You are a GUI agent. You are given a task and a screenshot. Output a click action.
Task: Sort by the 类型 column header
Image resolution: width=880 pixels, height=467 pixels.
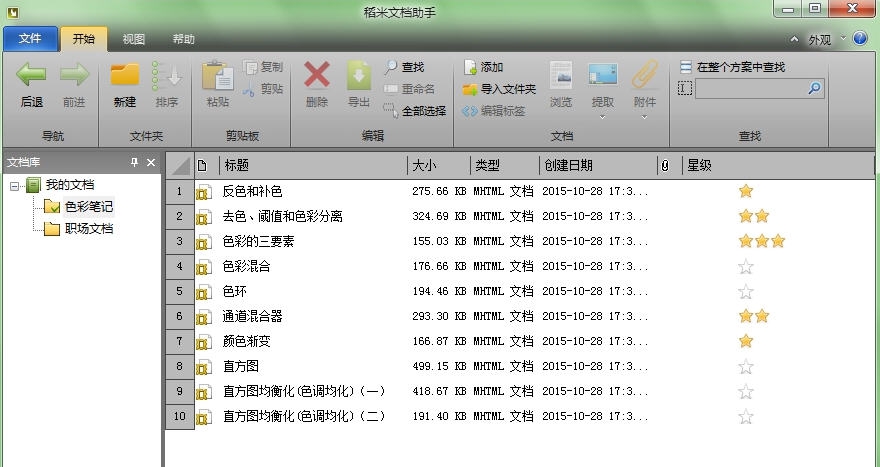(x=505, y=165)
